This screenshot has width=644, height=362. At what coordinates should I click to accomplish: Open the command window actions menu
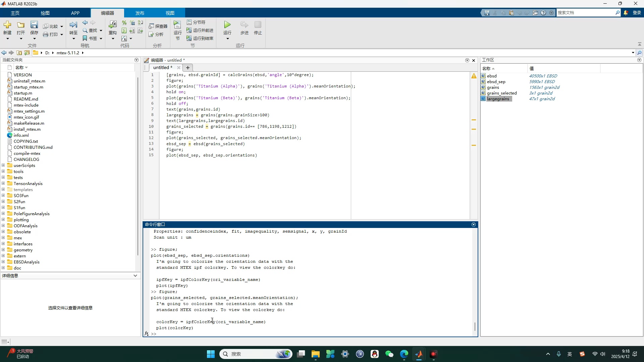pyautogui.click(x=474, y=225)
